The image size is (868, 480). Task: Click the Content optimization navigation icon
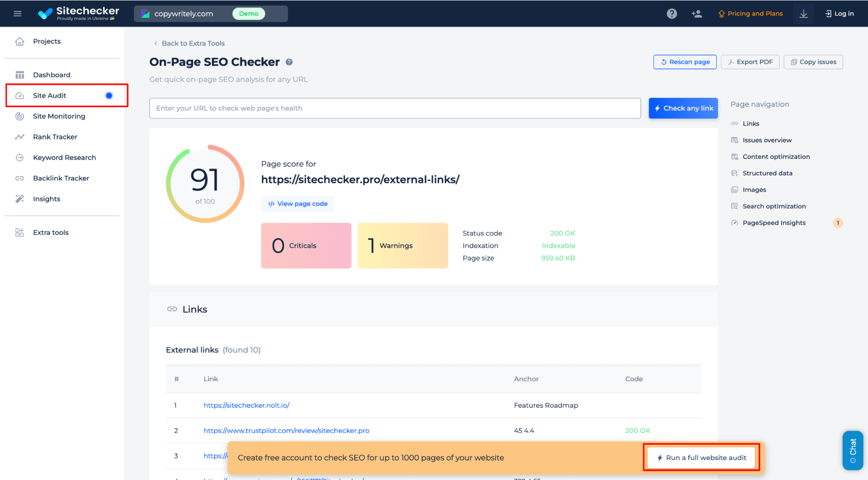point(734,157)
